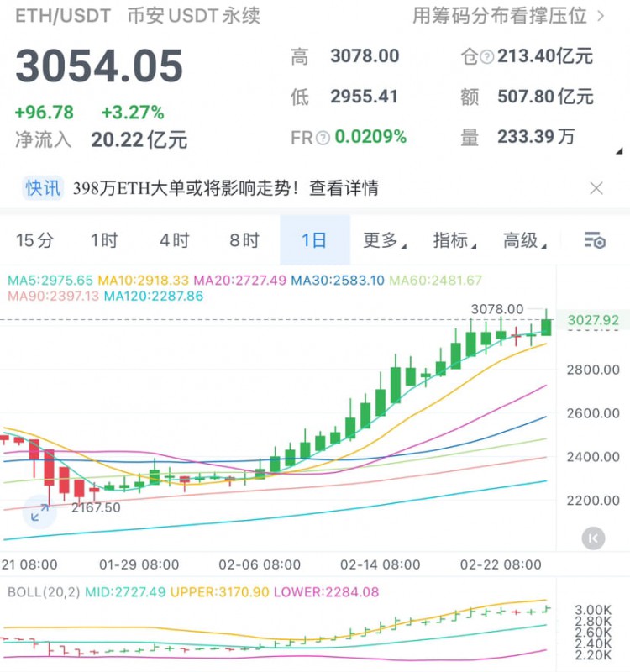Click the 02-22 08:00 date label
This screenshot has height=672, width=630.
tap(501, 564)
